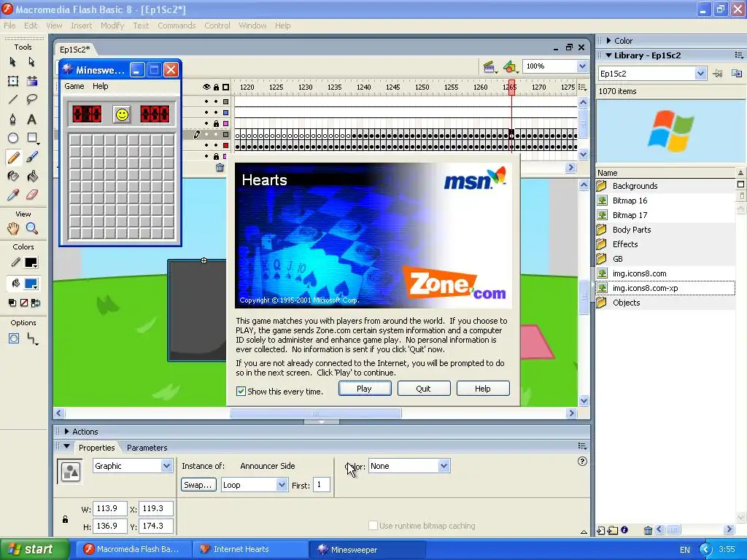Image resolution: width=747 pixels, height=560 pixels.
Task: Click the Lock All Layers padlock icon
Action: pos(216,87)
